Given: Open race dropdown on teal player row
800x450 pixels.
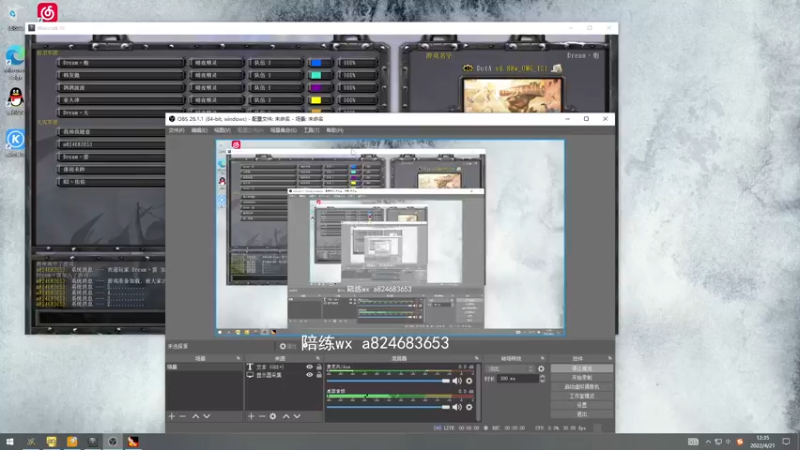Looking at the screenshot, I should click(x=216, y=75).
